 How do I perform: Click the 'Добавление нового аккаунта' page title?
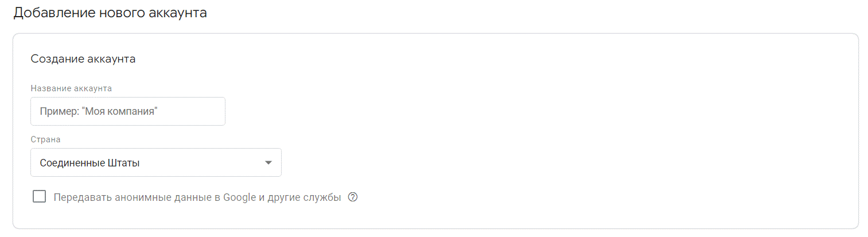click(x=110, y=13)
